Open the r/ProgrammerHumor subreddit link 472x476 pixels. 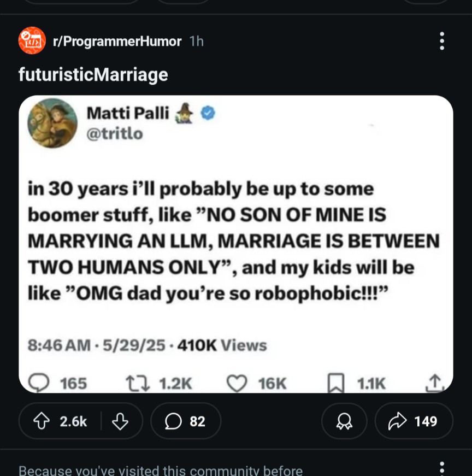(117, 41)
